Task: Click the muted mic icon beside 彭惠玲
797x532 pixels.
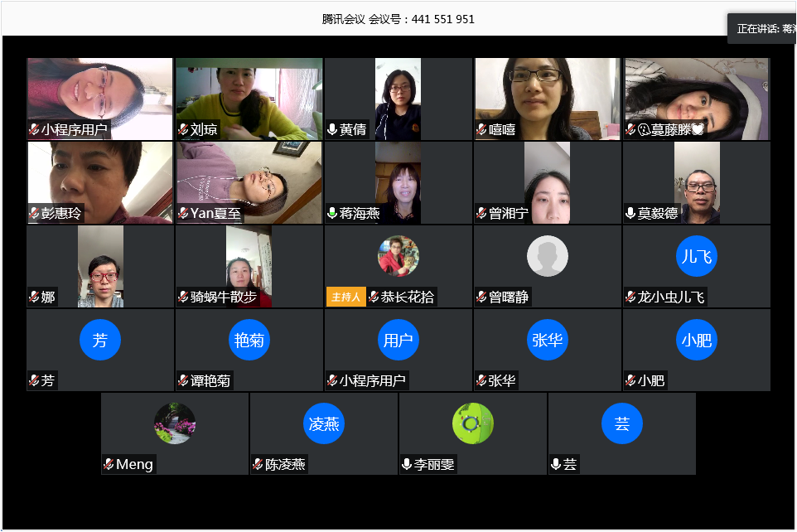Action: click(x=34, y=214)
